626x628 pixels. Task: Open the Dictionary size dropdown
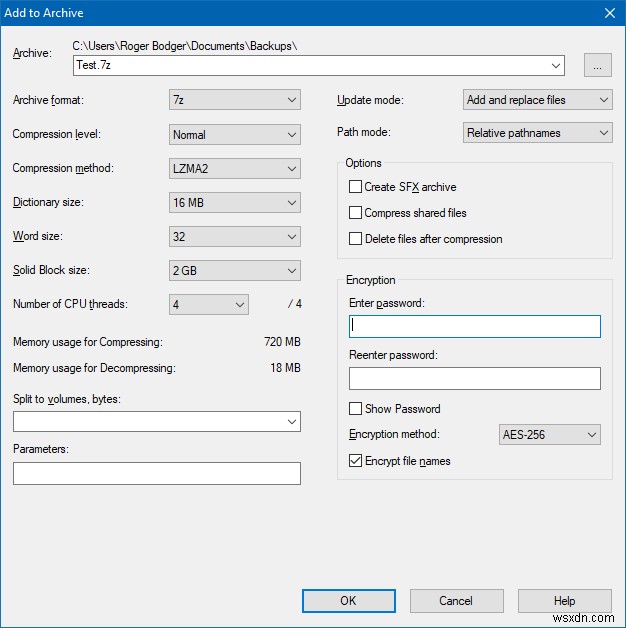point(235,203)
